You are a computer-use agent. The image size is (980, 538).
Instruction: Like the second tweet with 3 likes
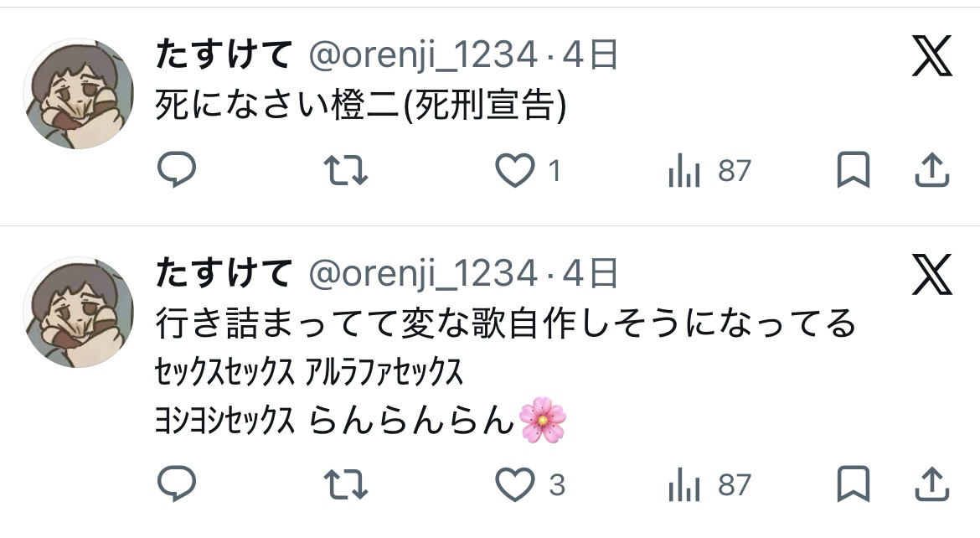click(x=530, y=484)
